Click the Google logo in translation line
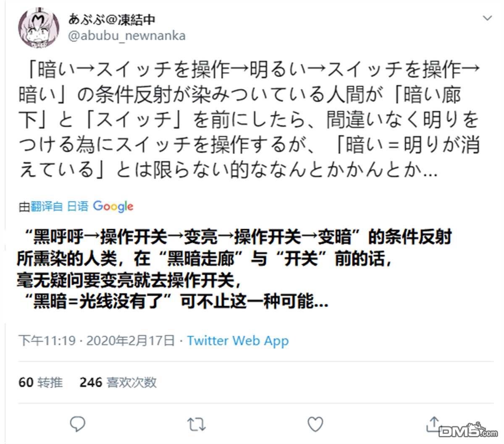Image resolution: width=504 pixels, height=444 pixels. tap(113, 206)
